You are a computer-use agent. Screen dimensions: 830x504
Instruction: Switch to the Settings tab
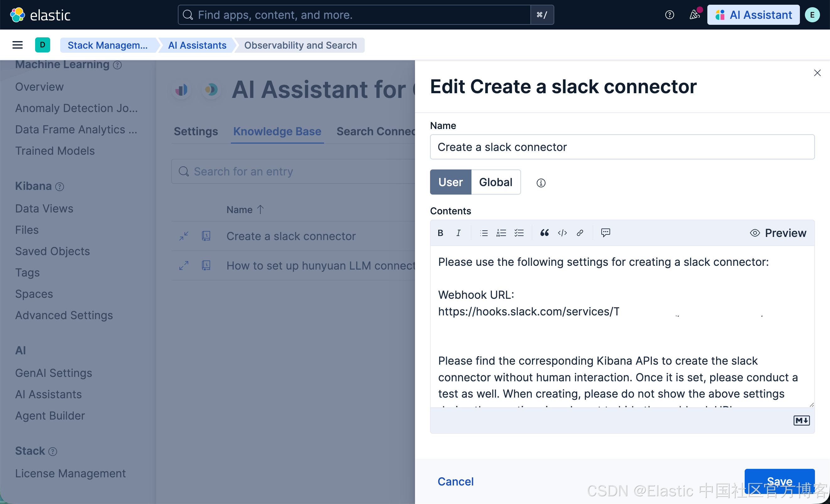click(196, 131)
